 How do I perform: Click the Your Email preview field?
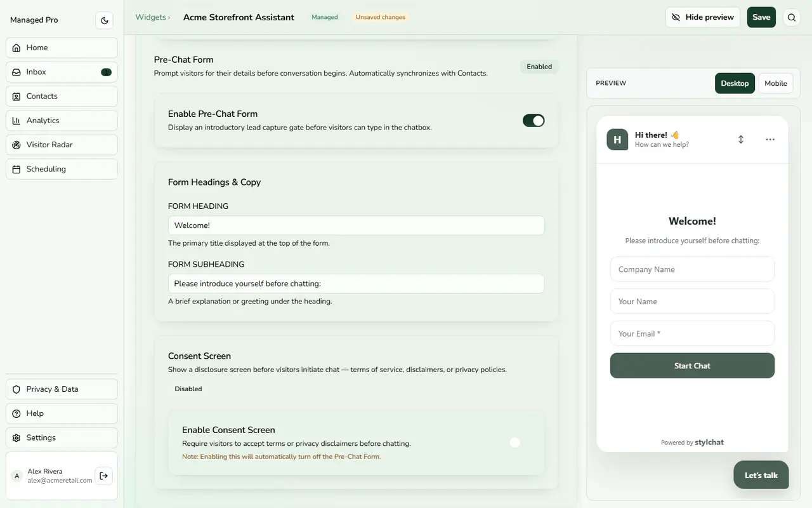692,333
